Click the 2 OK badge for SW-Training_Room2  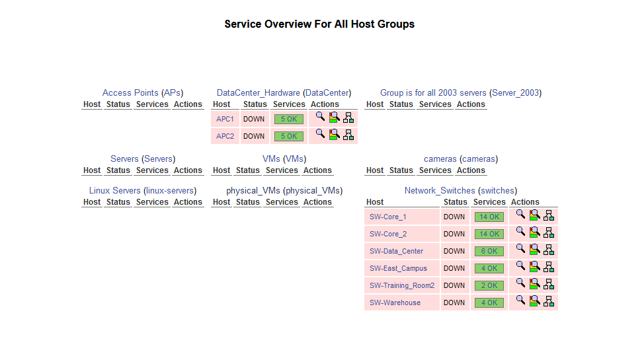point(489,285)
